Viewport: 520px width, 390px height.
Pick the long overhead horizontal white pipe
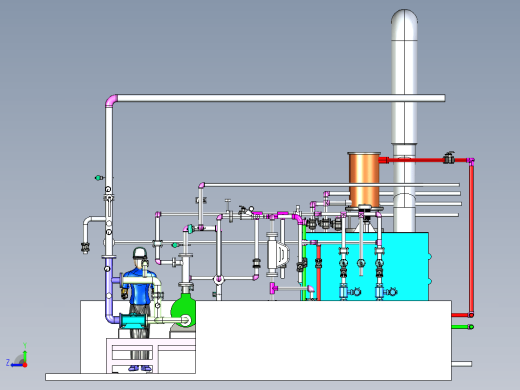click(x=281, y=98)
